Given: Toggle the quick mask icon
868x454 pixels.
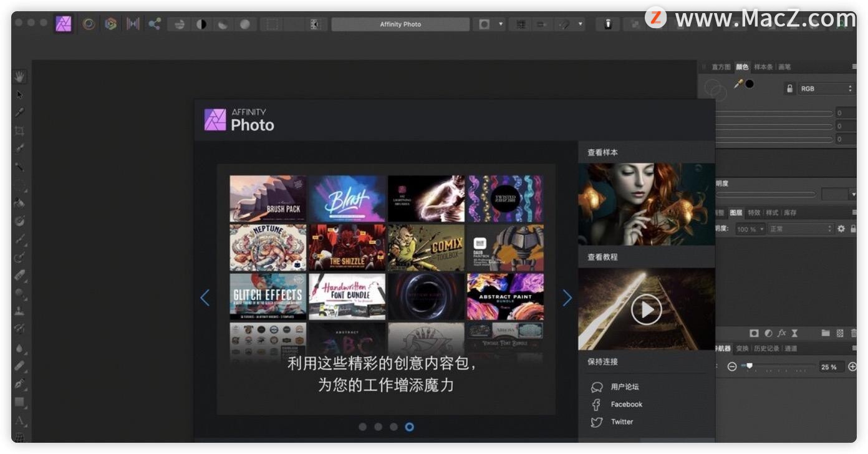Looking at the screenshot, I should click(484, 24).
